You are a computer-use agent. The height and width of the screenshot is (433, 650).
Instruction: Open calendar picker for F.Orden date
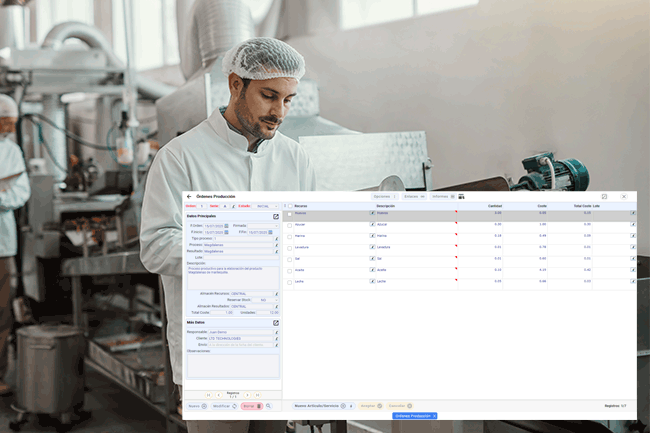pyautogui.click(x=226, y=226)
